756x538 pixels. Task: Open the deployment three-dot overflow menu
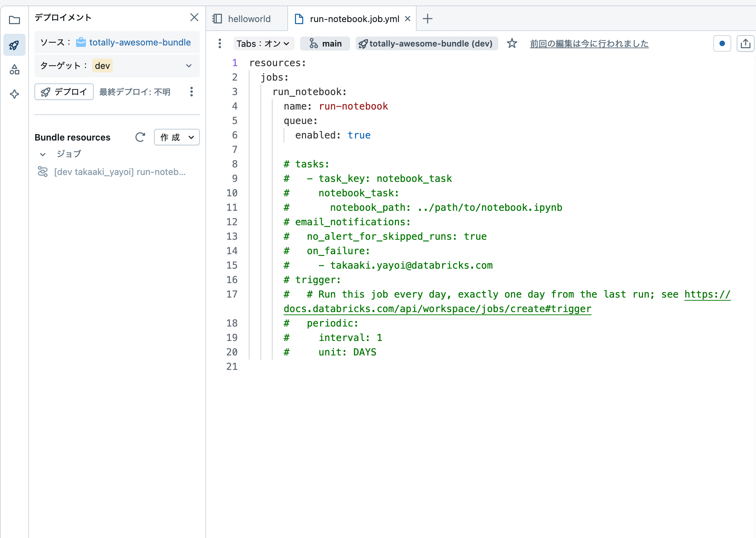(192, 92)
